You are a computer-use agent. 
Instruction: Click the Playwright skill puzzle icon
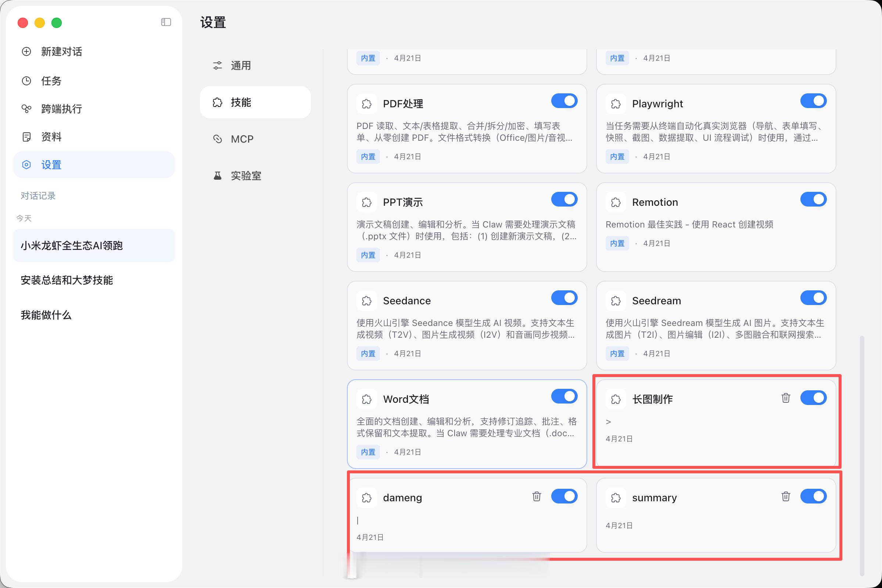tap(615, 104)
